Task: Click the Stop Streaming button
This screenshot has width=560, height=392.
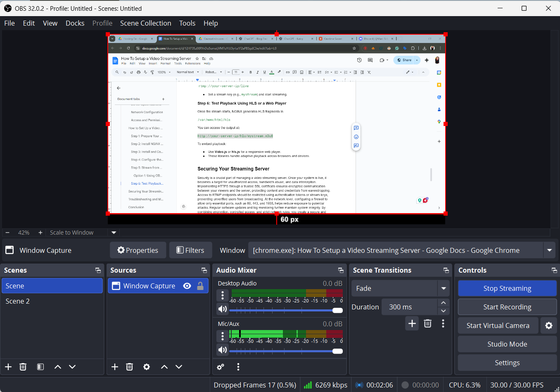Action: 507,288
